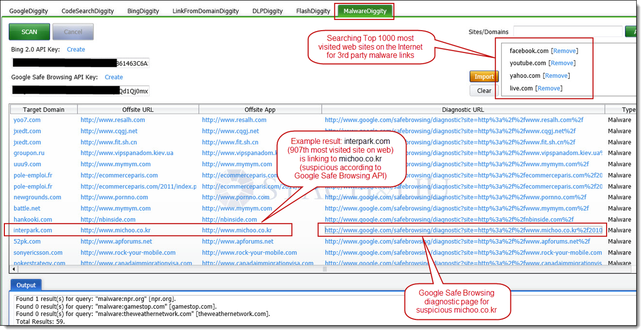Click Create link for Google Safe Browsing API Key

[114, 77]
